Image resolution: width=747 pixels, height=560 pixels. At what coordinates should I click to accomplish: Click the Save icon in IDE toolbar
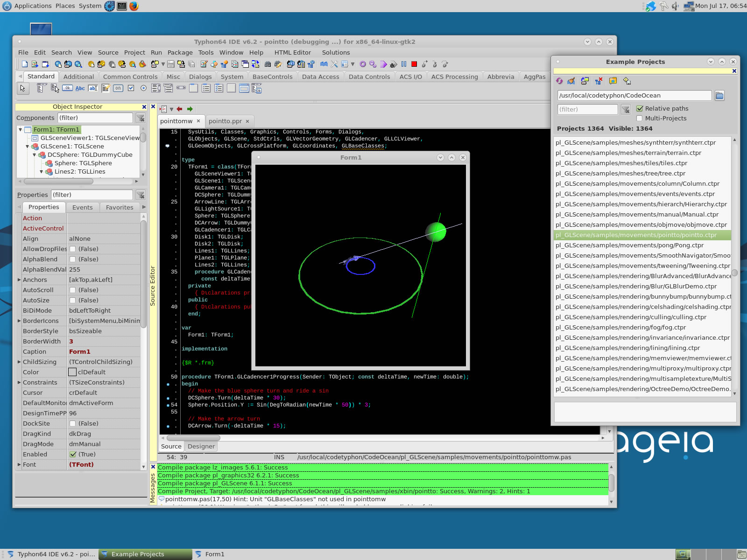click(x=171, y=64)
